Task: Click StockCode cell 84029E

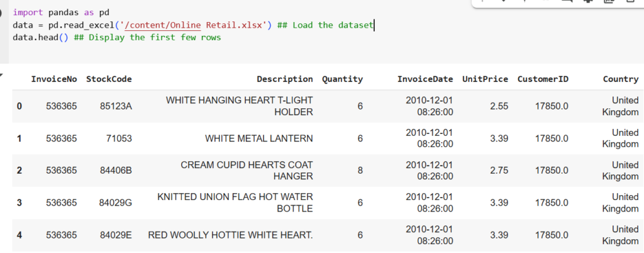Action: [116, 235]
